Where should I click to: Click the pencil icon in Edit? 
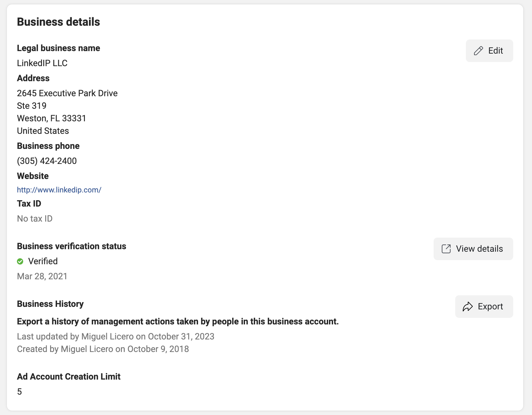point(478,51)
